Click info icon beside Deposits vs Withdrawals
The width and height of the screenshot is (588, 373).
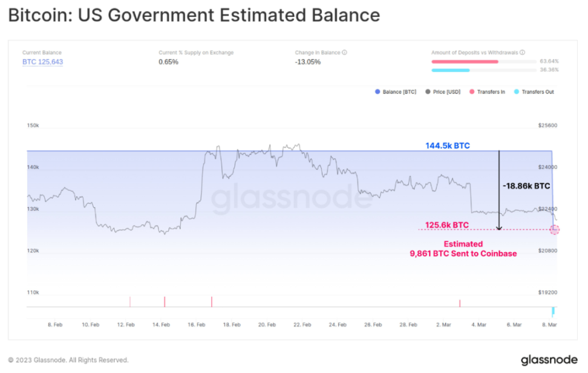(x=522, y=53)
